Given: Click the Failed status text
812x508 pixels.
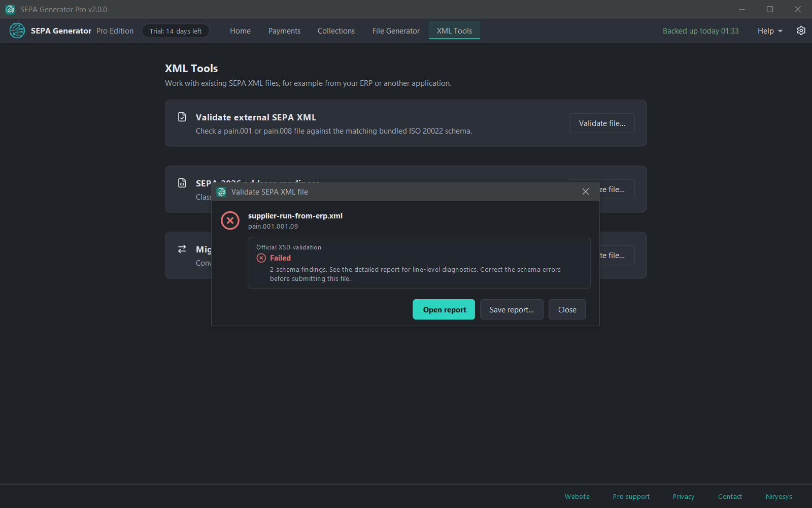Looking at the screenshot, I should click(x=280, y=258).
